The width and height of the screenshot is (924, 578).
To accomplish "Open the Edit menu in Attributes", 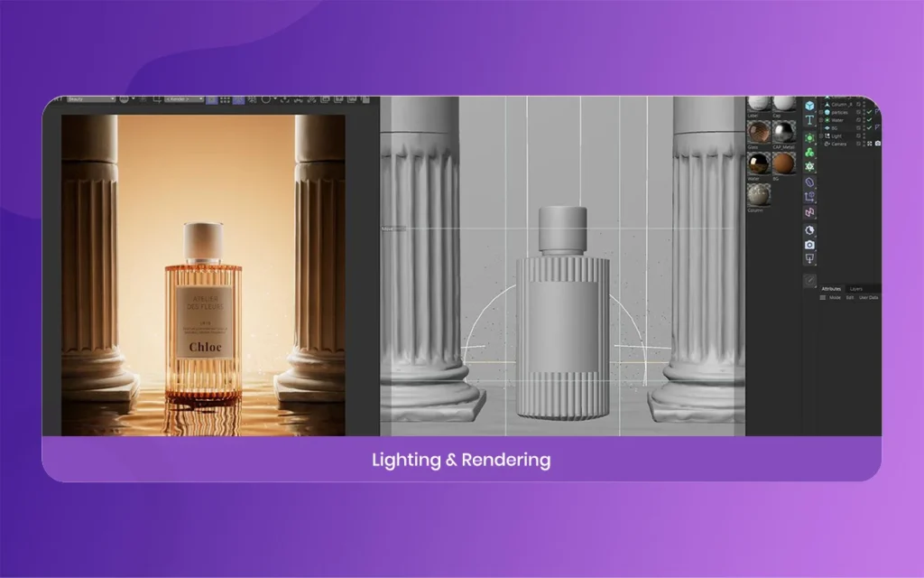I will (850, 298).
